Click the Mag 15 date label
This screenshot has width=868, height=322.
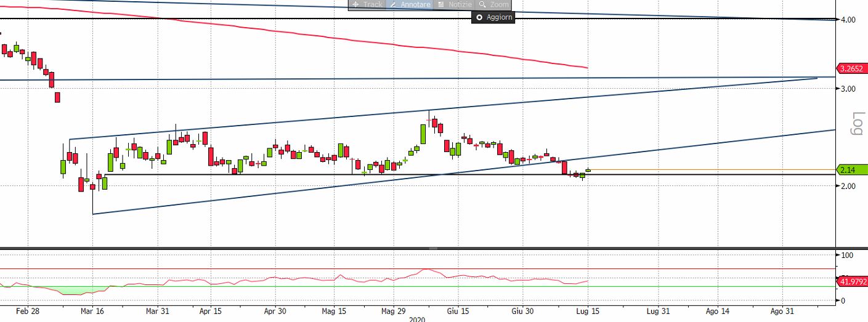333,312
